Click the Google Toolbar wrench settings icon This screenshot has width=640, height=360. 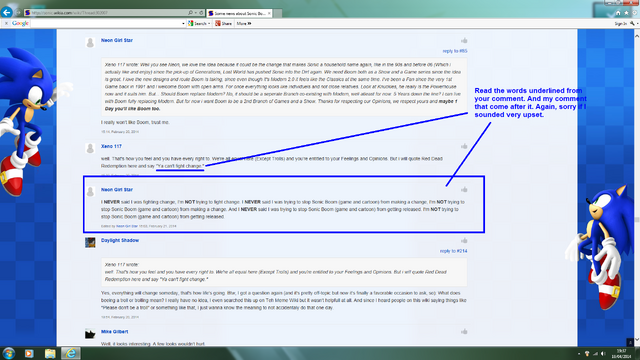coord(632,24)
